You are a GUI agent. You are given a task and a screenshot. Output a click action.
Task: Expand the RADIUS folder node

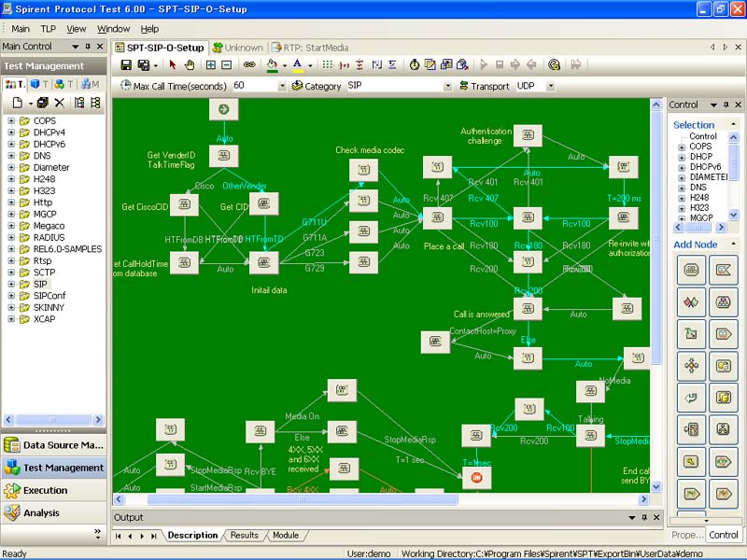point(11,238)
